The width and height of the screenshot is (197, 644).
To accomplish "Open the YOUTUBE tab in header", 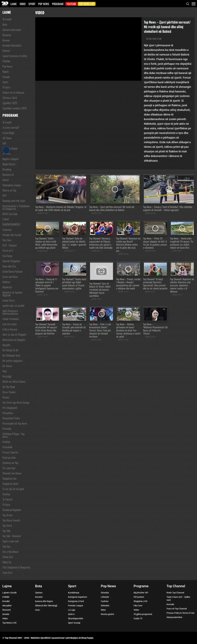I will pyautogui.click(x=71, y=4).
